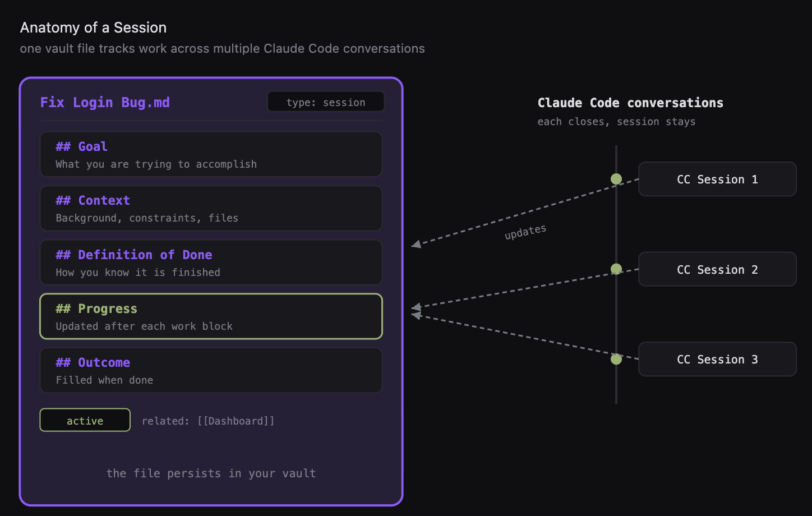This screenshot has width=812, height=516.
Task: Click the 'type: session' badge
Action: (326, 102)
